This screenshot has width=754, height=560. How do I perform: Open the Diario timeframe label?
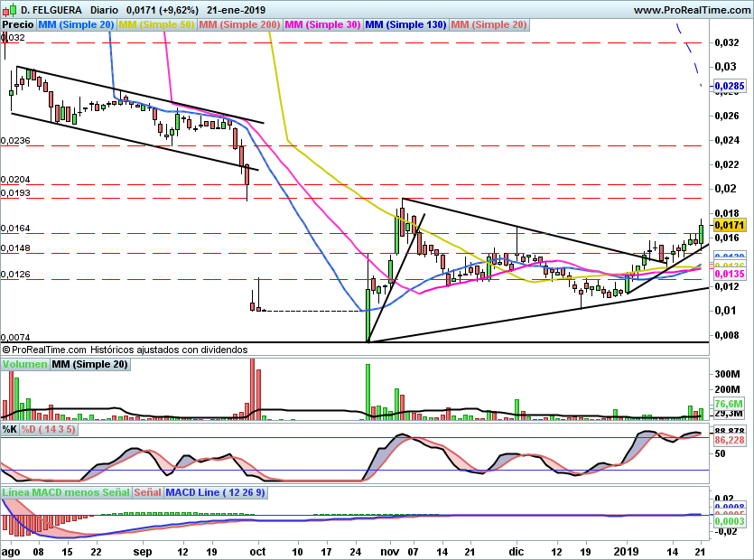(106, 9)
